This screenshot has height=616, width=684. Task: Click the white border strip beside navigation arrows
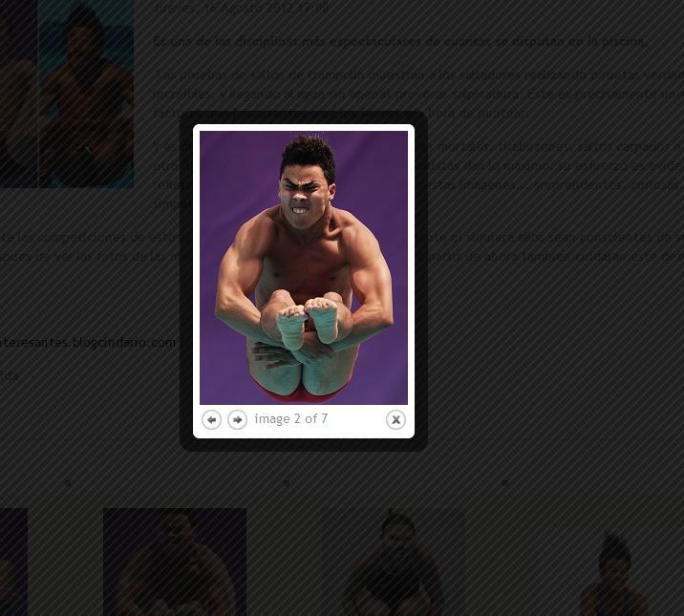357,420
